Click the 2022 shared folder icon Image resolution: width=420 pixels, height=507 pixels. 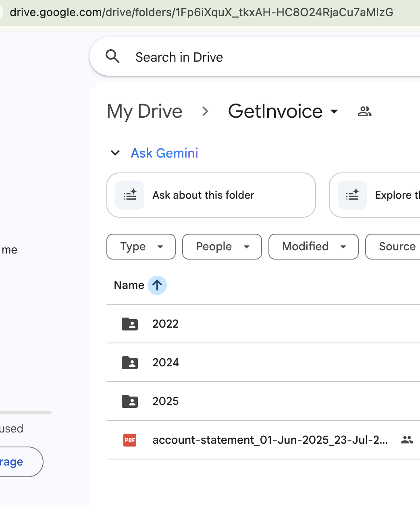130,324
